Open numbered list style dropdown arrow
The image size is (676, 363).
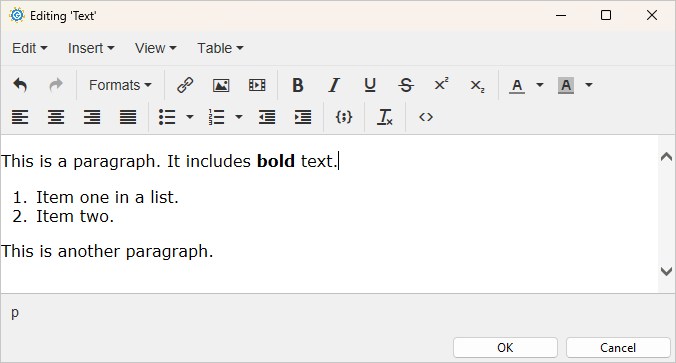click(239, 117)
